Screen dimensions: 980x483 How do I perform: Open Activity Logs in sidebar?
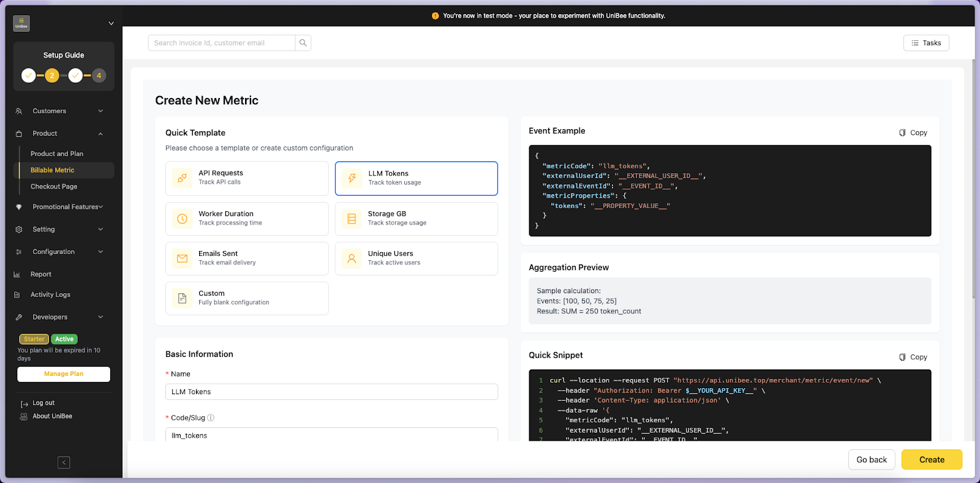tap(50, 294)
